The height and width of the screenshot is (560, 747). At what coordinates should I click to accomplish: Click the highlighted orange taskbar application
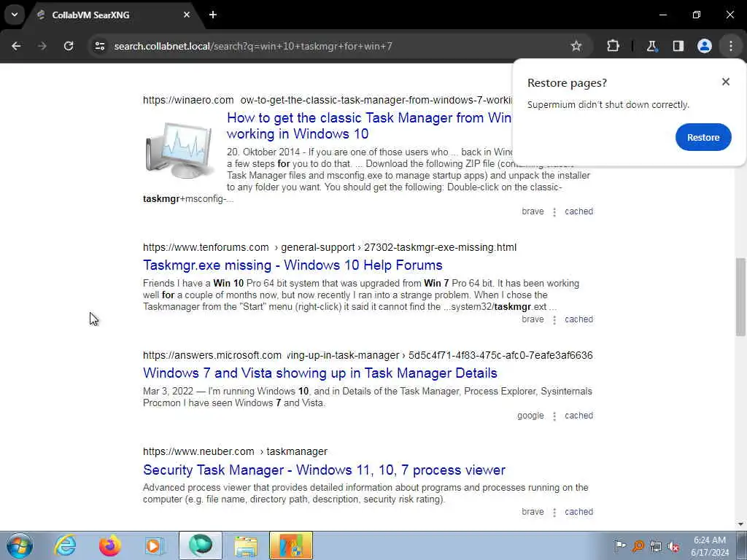tap(291, 545)
